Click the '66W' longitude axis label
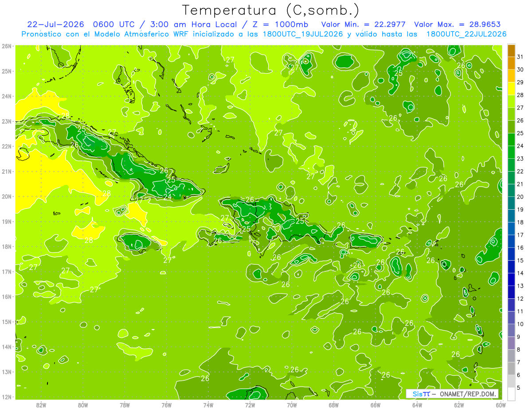532x411 pixels. pyautogui.click(x=376, y=404)
